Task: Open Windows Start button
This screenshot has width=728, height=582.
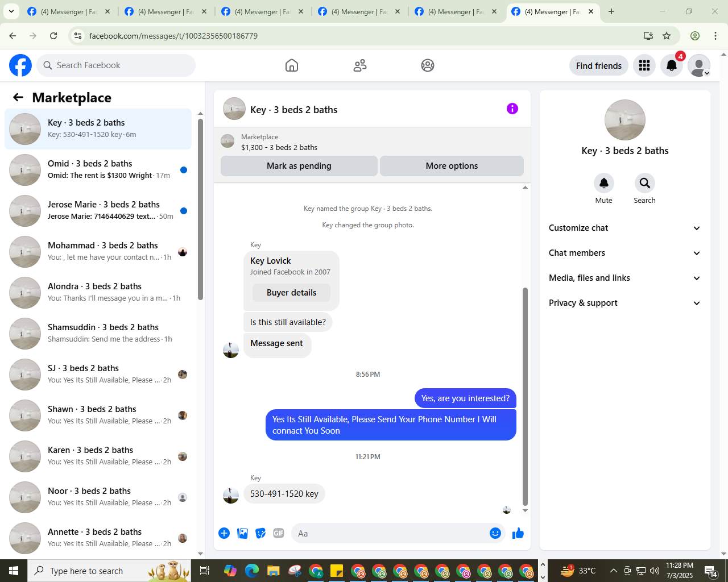Action: coord(14,571)
